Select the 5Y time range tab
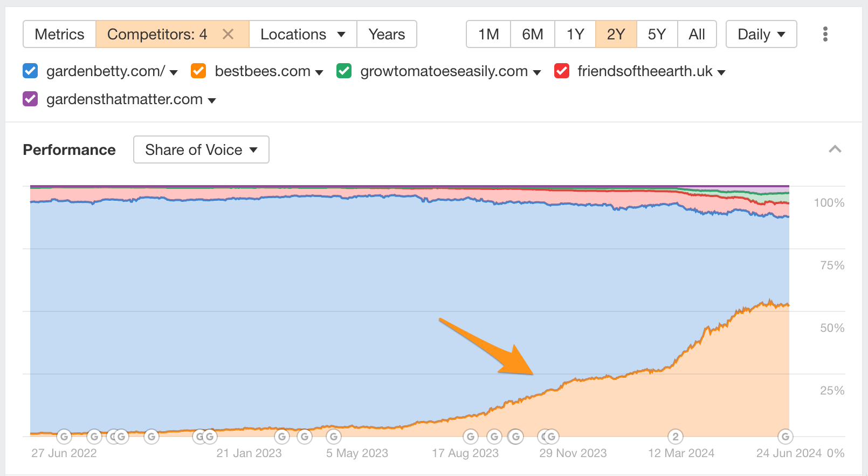Viewport: 868px width, 476px height. pyautogui.click(x=657, y=35)
